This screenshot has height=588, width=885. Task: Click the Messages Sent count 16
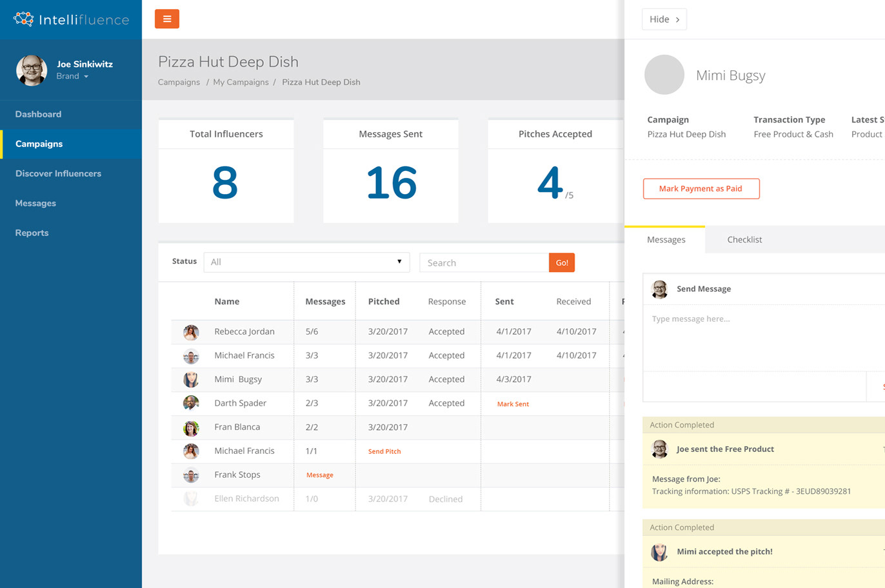click(392, 182)
